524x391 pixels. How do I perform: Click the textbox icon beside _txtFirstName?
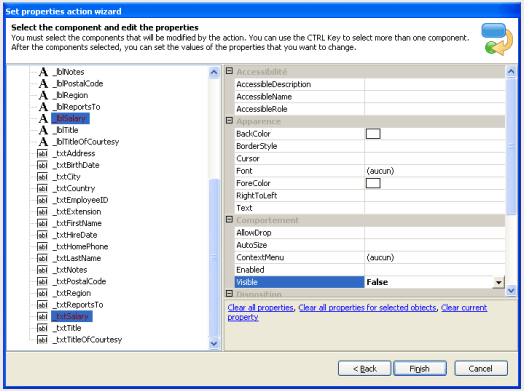(42, 223)
